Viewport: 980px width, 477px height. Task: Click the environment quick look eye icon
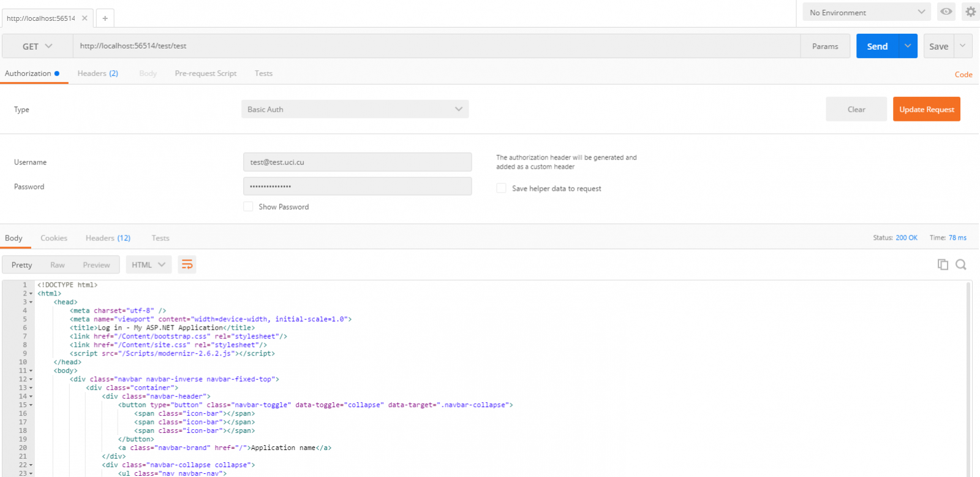coord(946,12)
